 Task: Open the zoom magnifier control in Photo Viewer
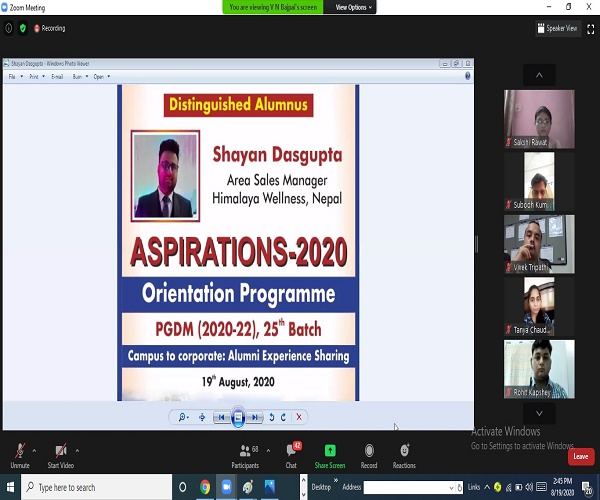pos(183,417)
